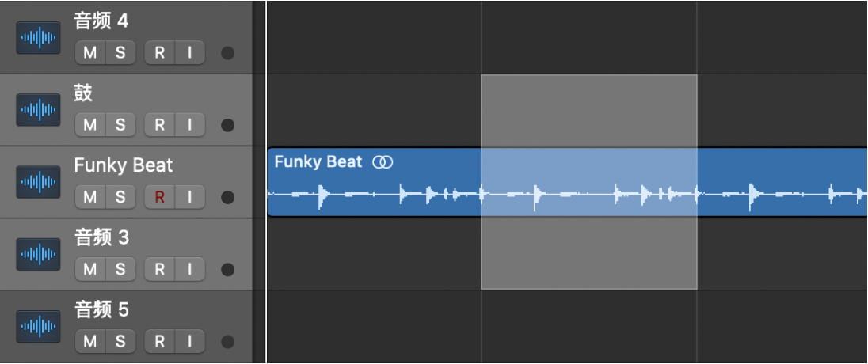Enable input monitoring on 音频 3 track
The height and width of the screenshot is (364, 868).
[189, 269]
